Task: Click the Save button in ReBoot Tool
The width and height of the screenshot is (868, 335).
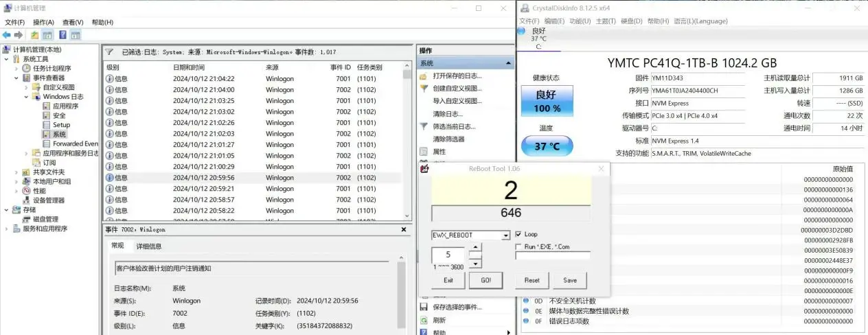Action: point(569,280)
